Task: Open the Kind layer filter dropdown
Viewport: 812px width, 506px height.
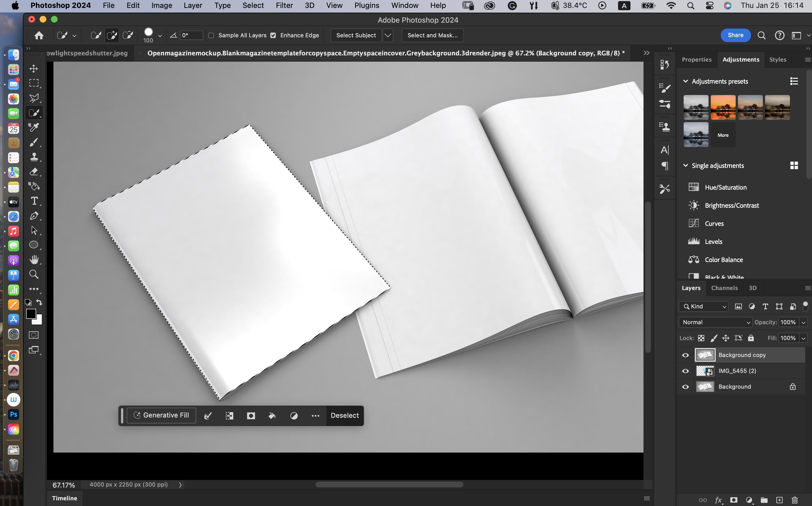Action: [x=703, y=306]
